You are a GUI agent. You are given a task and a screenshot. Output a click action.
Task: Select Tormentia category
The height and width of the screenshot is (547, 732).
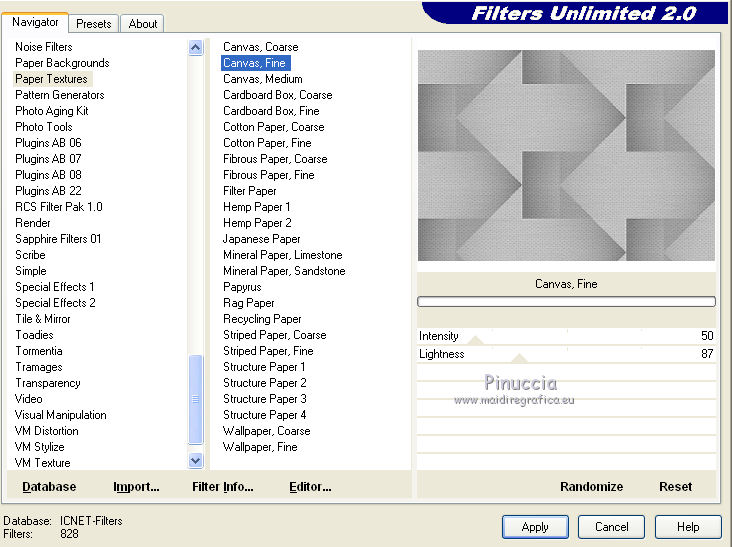tap(39, 351)
